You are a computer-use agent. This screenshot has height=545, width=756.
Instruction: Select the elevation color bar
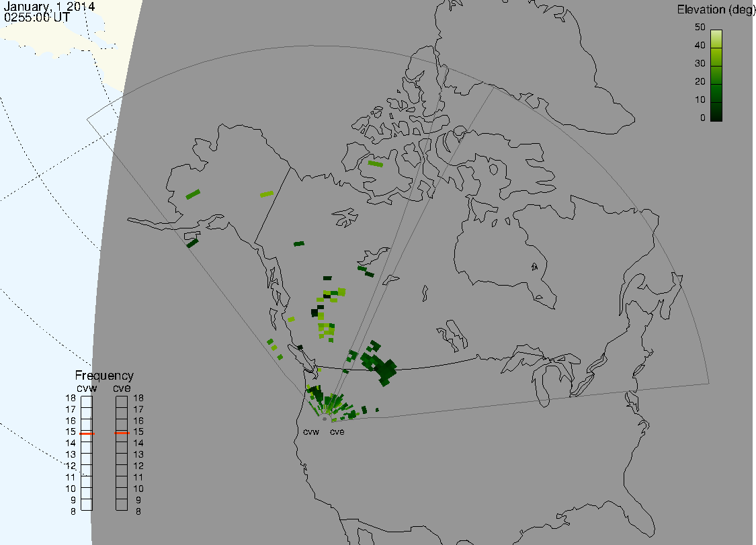(x=716, y=76)
